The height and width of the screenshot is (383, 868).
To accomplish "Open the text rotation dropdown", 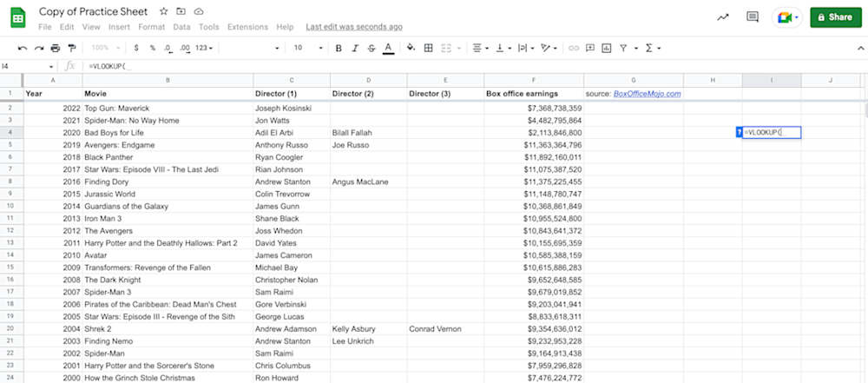I will click(549, 49).
